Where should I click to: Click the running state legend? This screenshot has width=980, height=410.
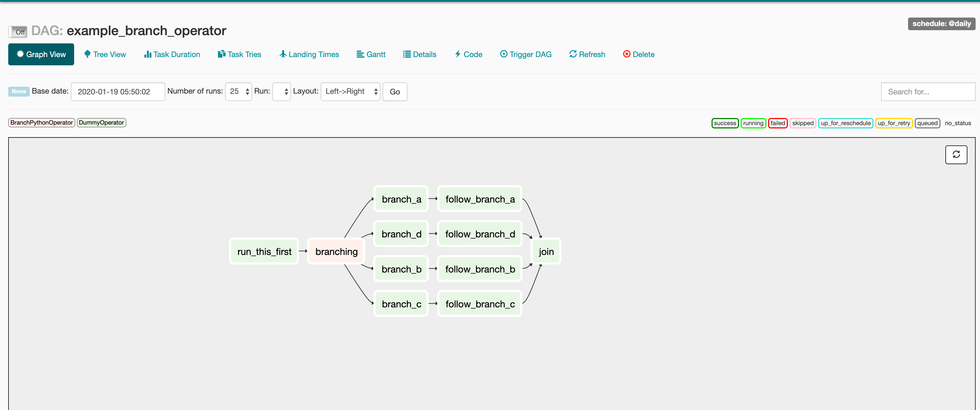click(753, 123)
